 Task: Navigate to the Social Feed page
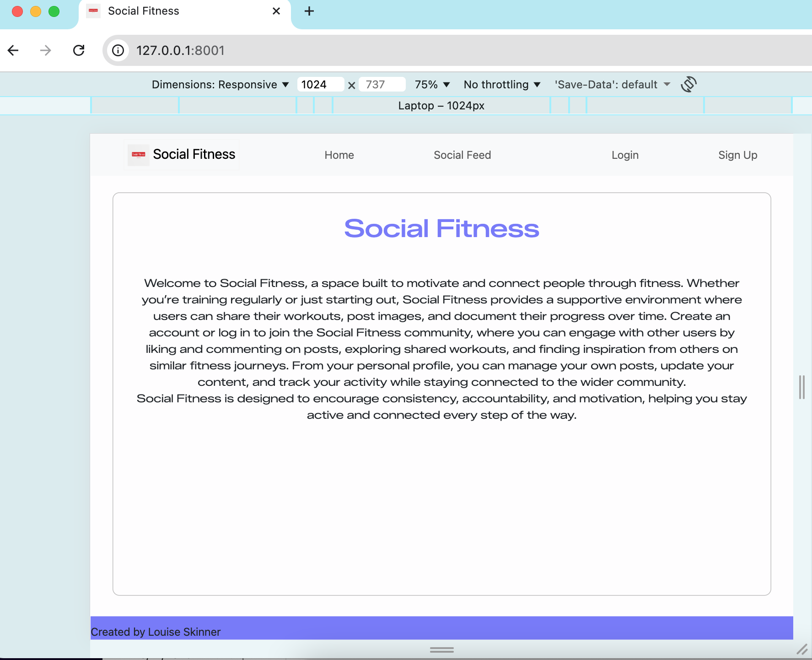click(x=462, y=155)
